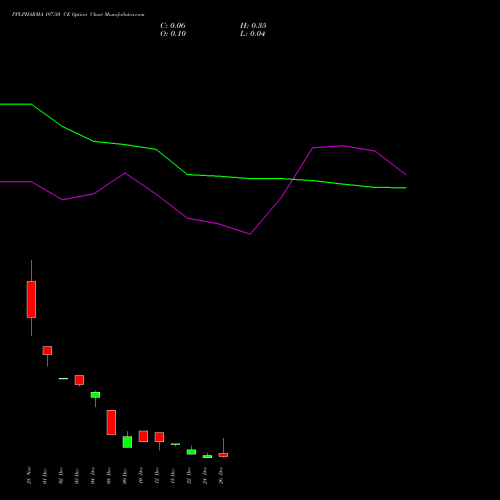Select the long red candle for 08 Dec

point(111,422)
